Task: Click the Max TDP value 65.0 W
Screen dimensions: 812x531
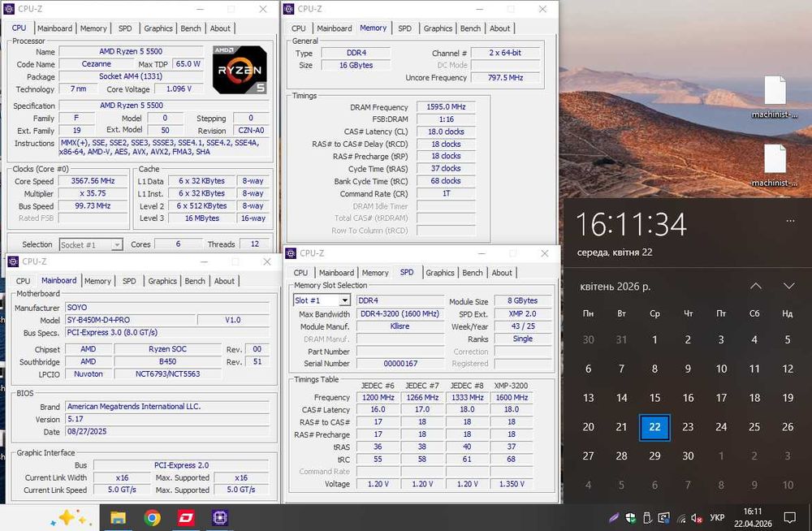Action: pyautogui.click(x=188, y=63)
